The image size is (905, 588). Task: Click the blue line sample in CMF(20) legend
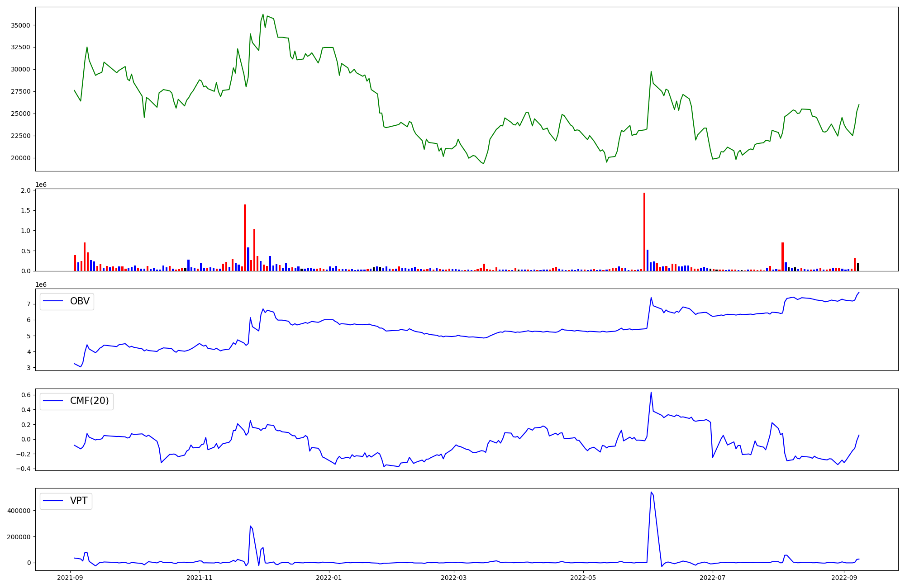tap(53, 401)
